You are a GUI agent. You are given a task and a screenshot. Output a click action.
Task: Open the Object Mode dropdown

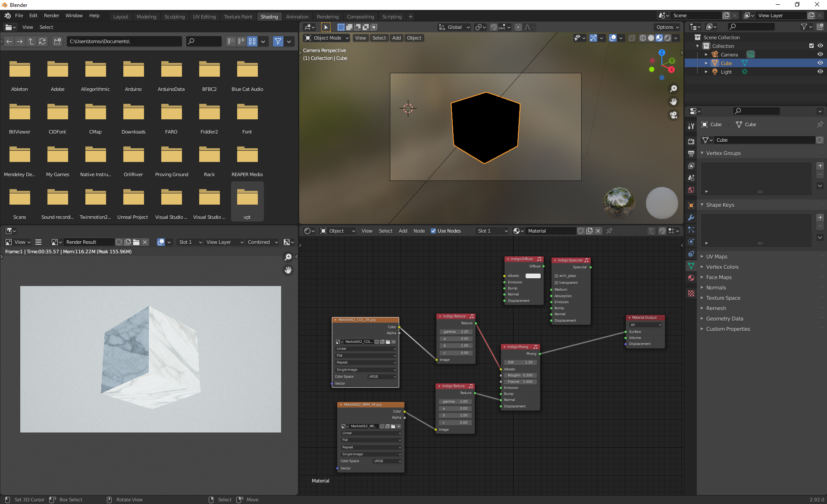coord(327,38)
